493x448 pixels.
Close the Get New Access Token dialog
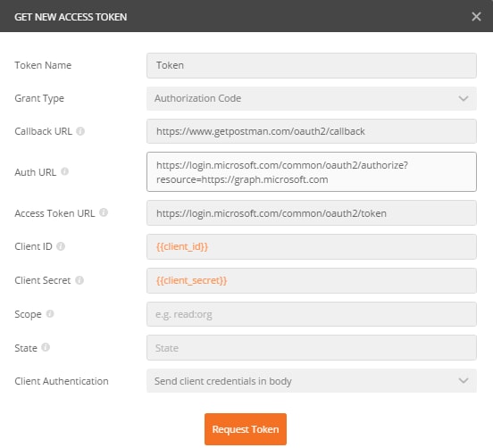pyautogui.click(x=476, y=16)
